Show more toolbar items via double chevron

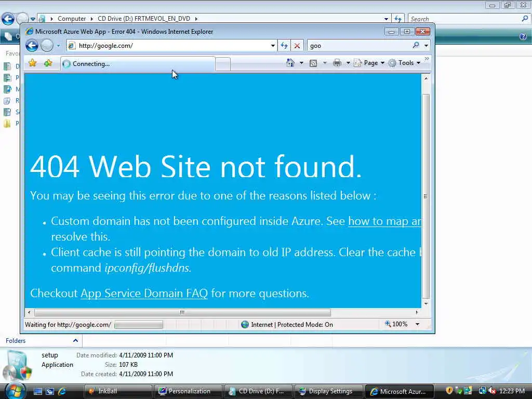tap(427, 59)
